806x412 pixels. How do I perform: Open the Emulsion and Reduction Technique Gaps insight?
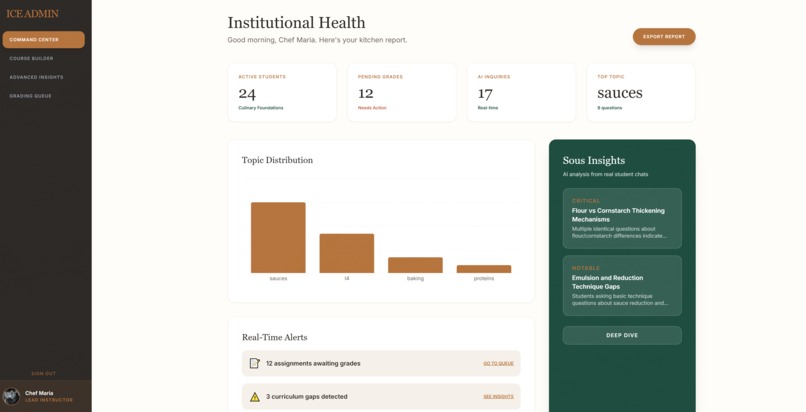pos(622,286)
